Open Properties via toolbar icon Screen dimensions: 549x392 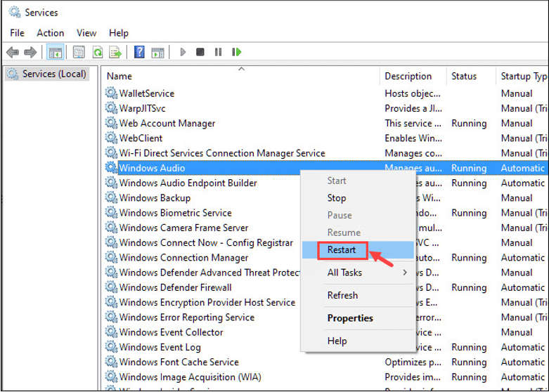tap(79, 53)
